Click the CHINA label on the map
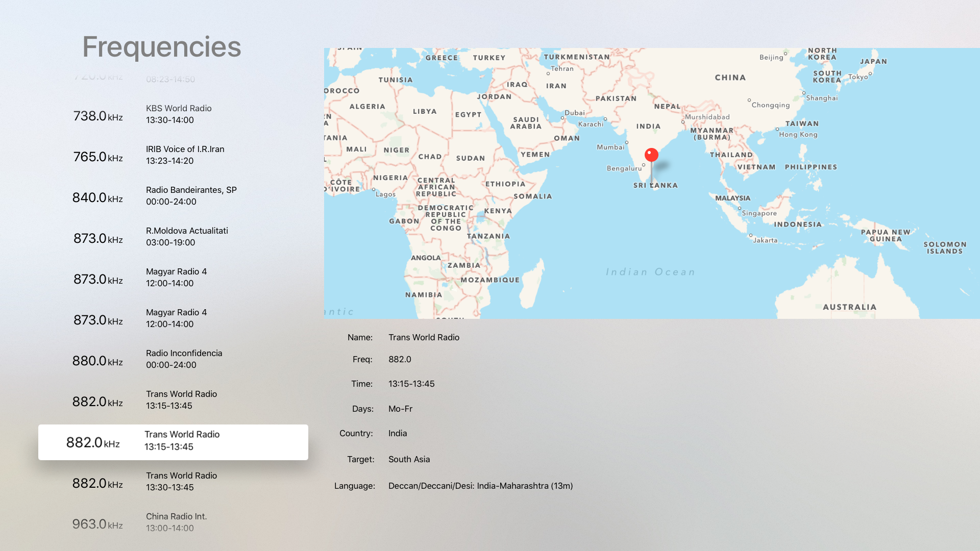The image size is (980, 551). pyautogui.click(x=730, y=78)
